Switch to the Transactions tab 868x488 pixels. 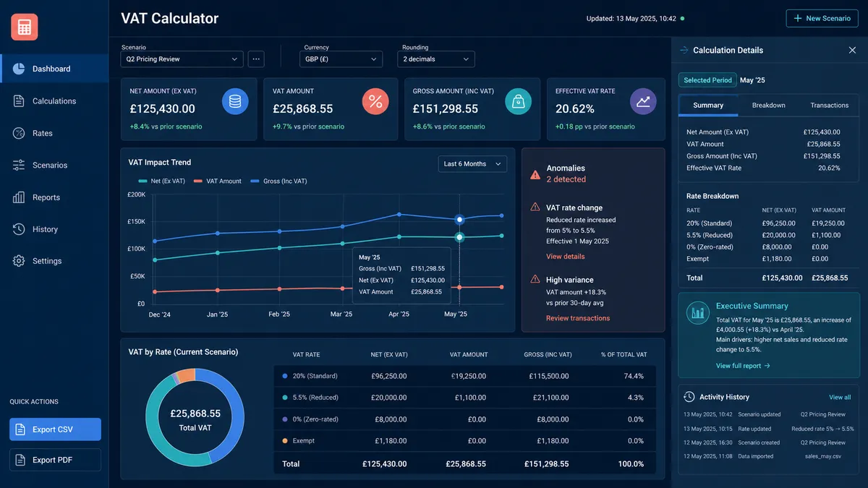pyautogui.click(x=829, y=106)
